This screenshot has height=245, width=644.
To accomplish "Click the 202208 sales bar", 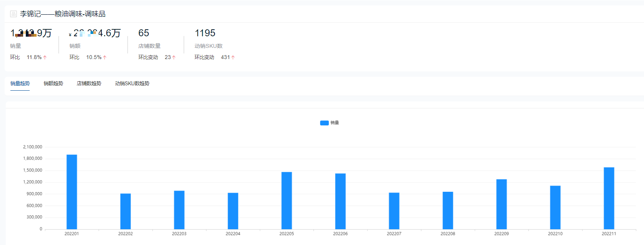I will pyautogui.click(x=448, y=210).
